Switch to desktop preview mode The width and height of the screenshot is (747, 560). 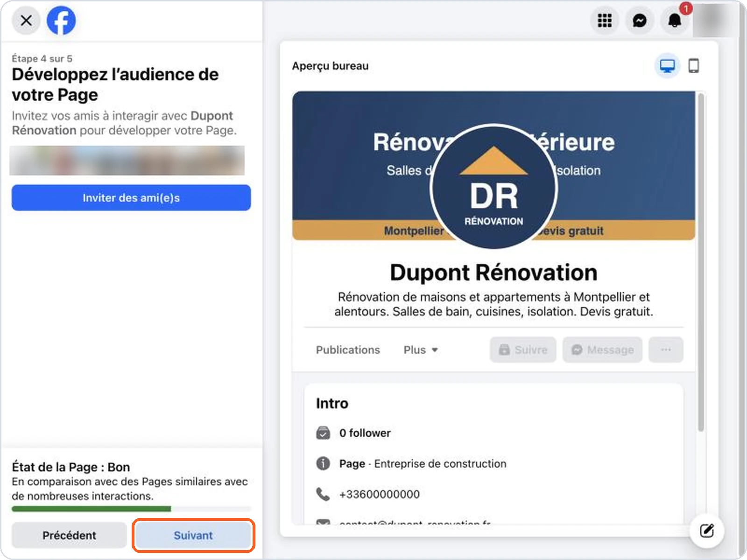pos(667,66)
